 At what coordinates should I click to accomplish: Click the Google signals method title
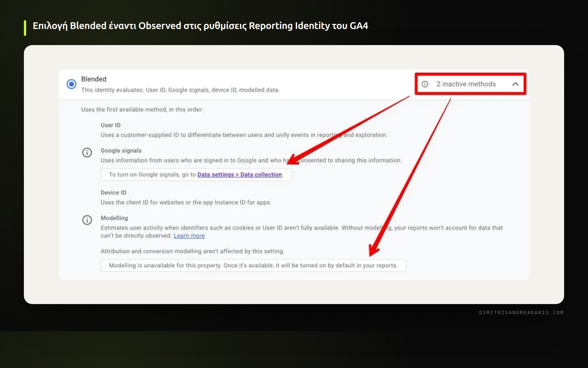(121, 151)
